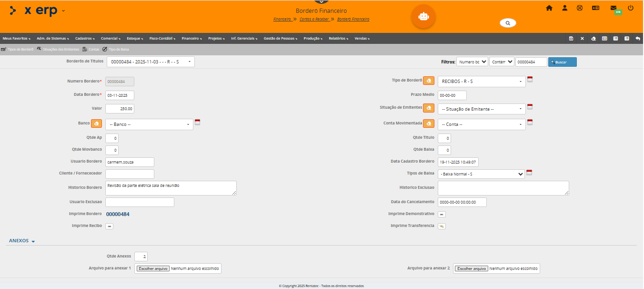
Task: Expand the Tipos de Baixa select
Action: 481,174
